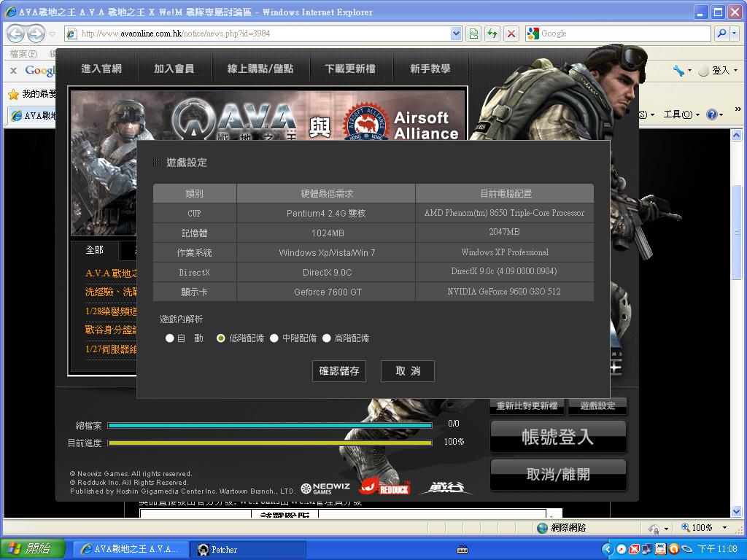Click the green Refresh icon
The image size is (747, 560).
[492, 34]
